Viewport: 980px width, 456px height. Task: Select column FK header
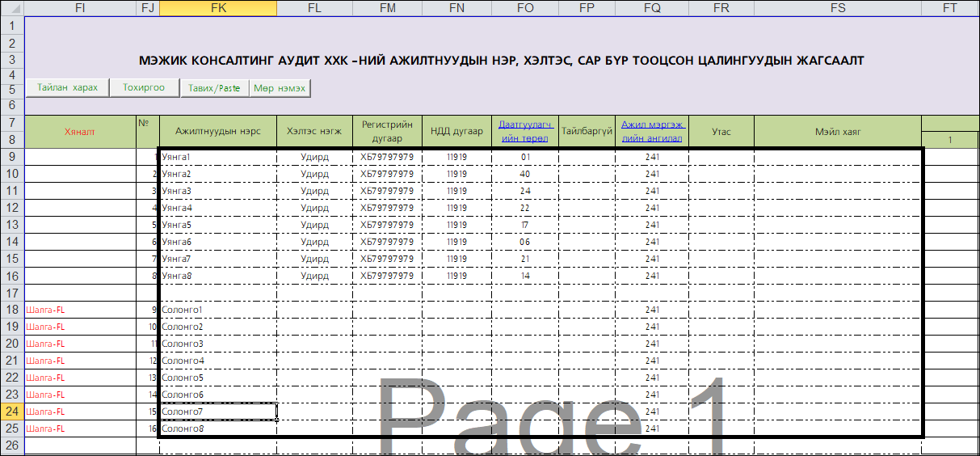[218, 8]
